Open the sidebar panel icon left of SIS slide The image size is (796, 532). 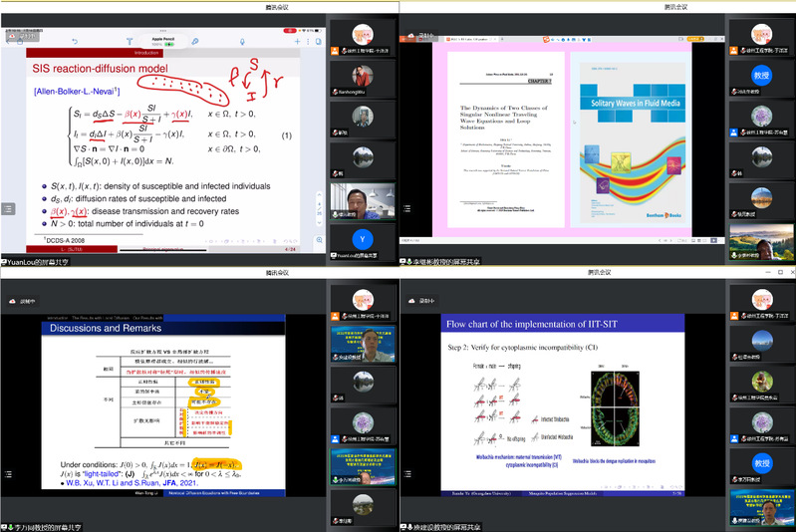(x=9, y=208)
